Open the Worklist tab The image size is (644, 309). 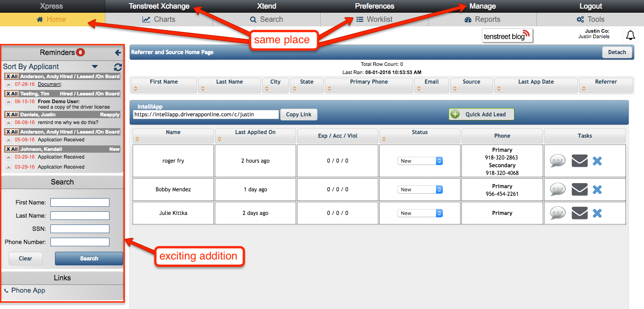click(374, 20)
